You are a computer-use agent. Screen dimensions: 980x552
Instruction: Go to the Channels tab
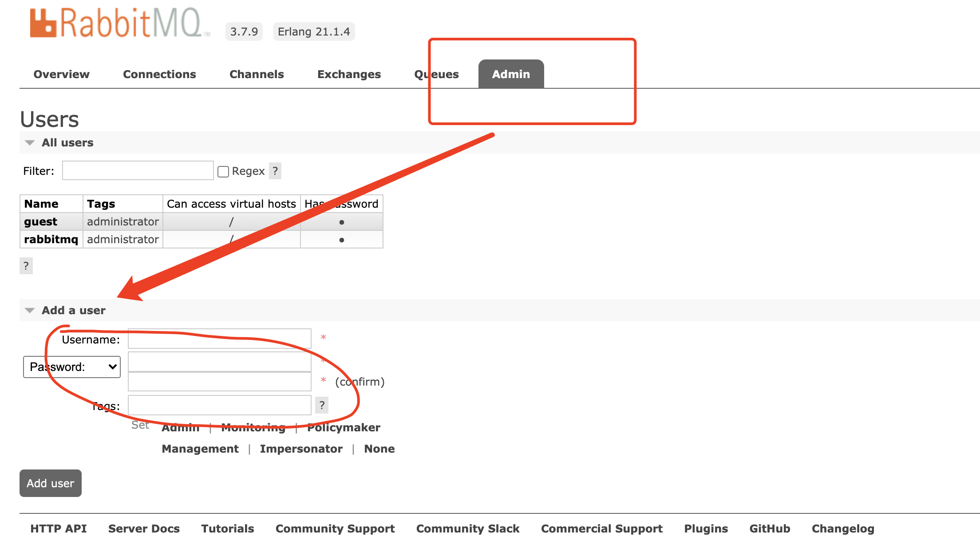click(257, 74)
